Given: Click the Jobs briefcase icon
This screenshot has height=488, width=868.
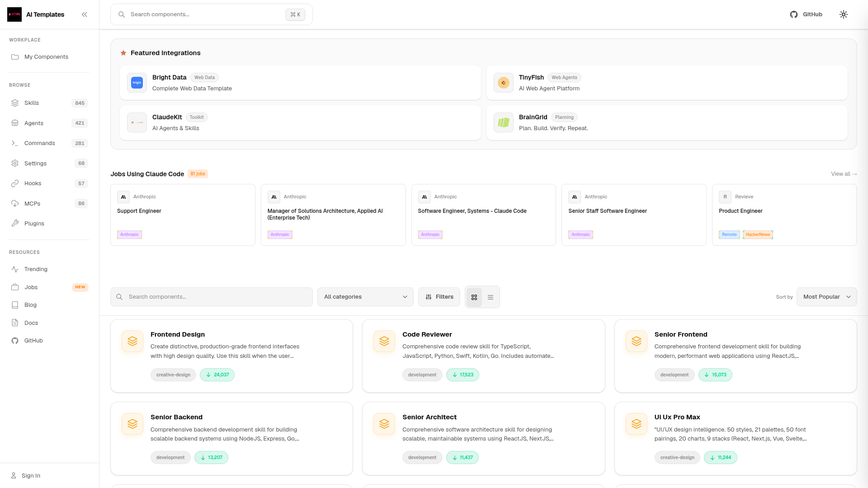Looking at the screenshot, I should click(x=15, y=287).
